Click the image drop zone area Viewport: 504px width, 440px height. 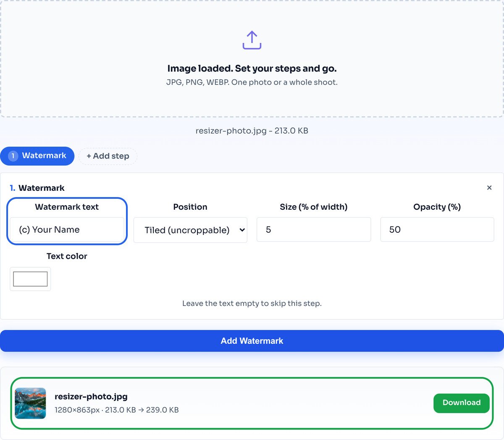click(x=252, y=58)
